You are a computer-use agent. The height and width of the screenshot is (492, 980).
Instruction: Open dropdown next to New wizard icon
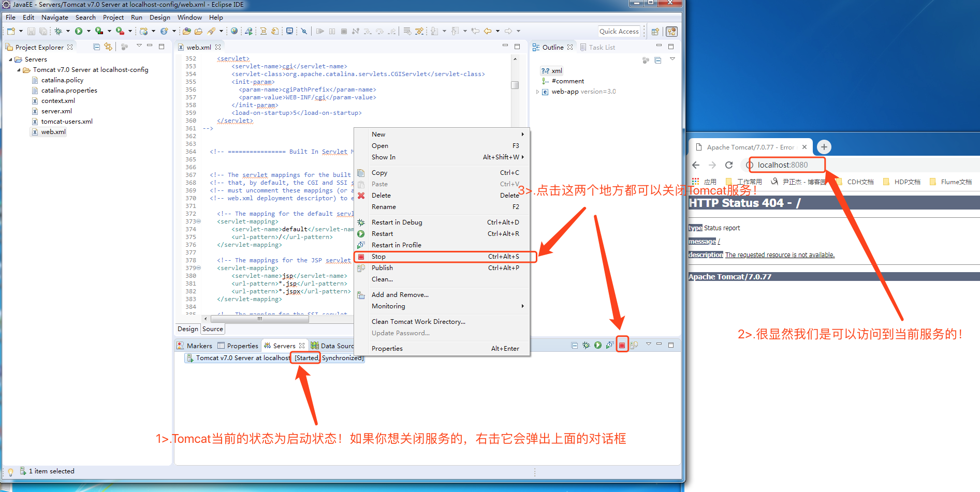(x=21, y=32)
